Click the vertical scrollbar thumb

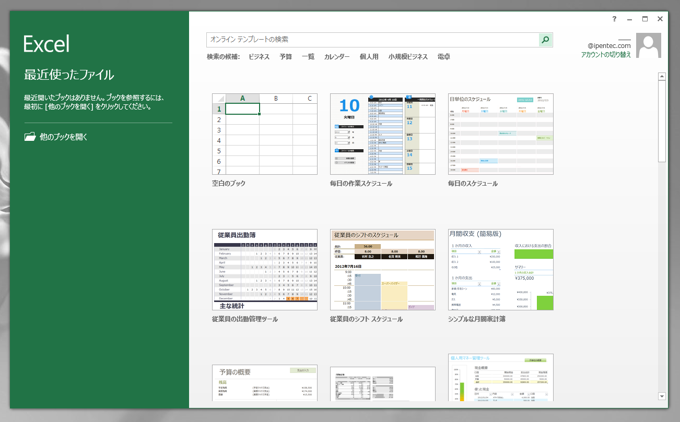pyautogui.click(x=662, y=121)
